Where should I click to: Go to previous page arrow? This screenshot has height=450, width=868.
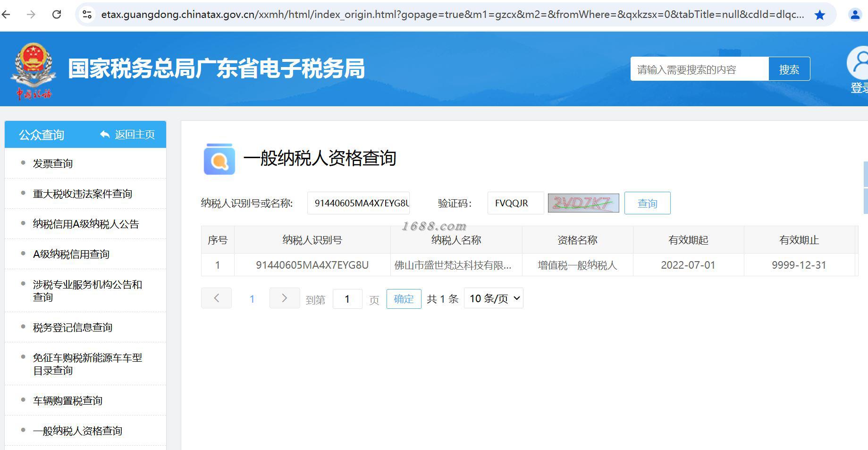[x=216, y=298]
